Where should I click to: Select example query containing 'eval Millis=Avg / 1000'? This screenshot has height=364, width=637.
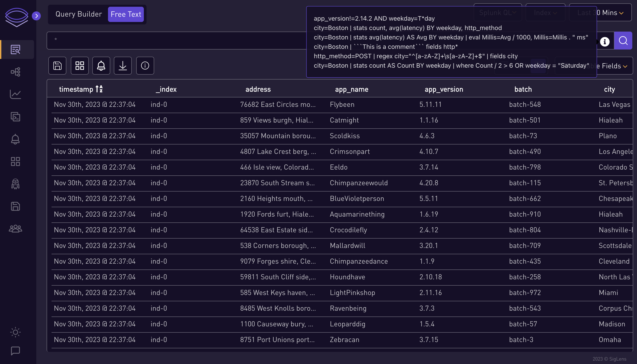pyautogui.click(x=451, y=37)
